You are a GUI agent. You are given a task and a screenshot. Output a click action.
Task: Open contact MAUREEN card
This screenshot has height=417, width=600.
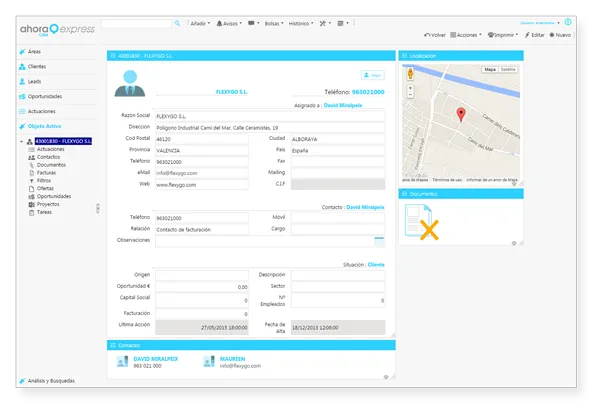232,362
